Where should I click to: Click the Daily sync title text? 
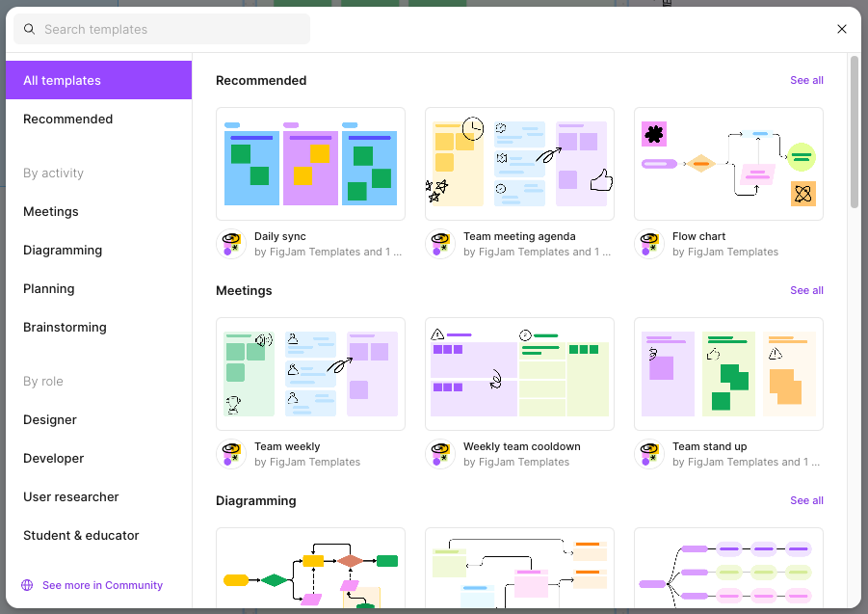click(280, 236)
